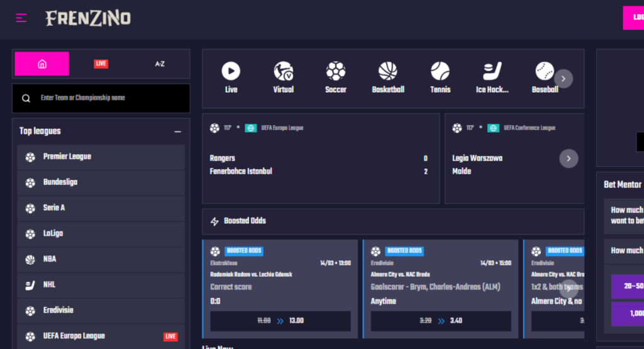
Task: Click the soccer icon on the Rangers match card
Action: pyautogui.click(x=214, y=128)
